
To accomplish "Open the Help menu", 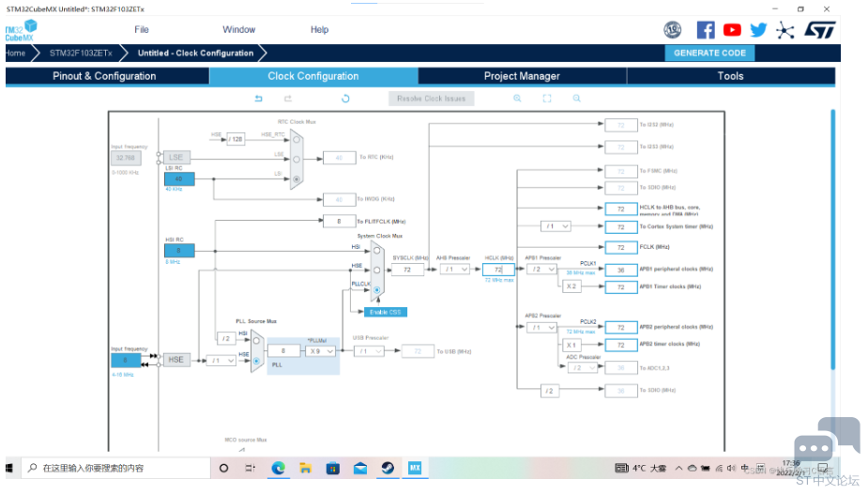I will (319, 29).
